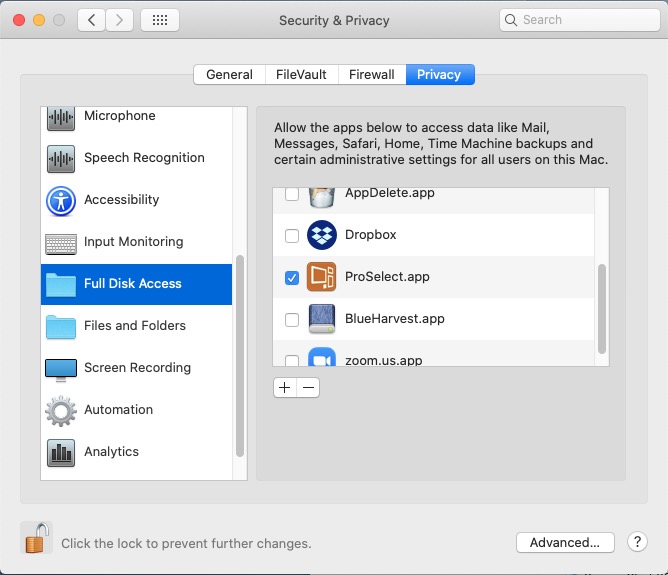668x575 pixels.
Task: Open Input Monitoring keyboard icon
Action: [x=61, y=242]
